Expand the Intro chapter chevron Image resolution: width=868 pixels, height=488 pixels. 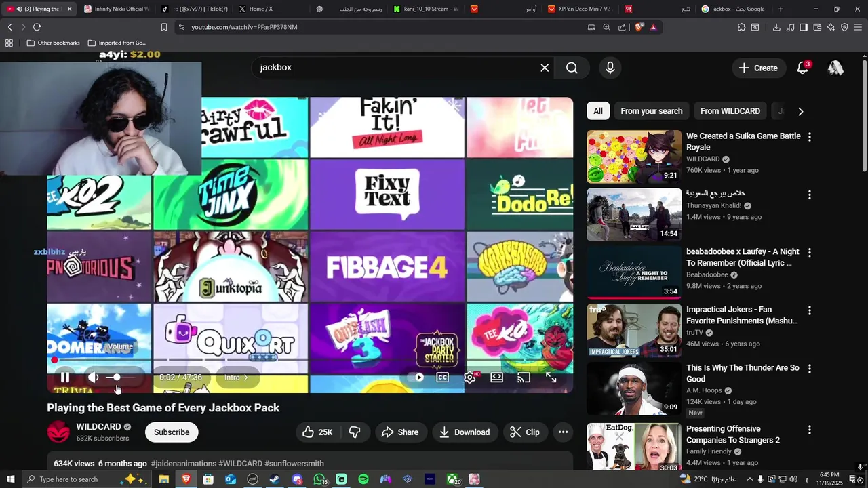(x=245, y=378)
